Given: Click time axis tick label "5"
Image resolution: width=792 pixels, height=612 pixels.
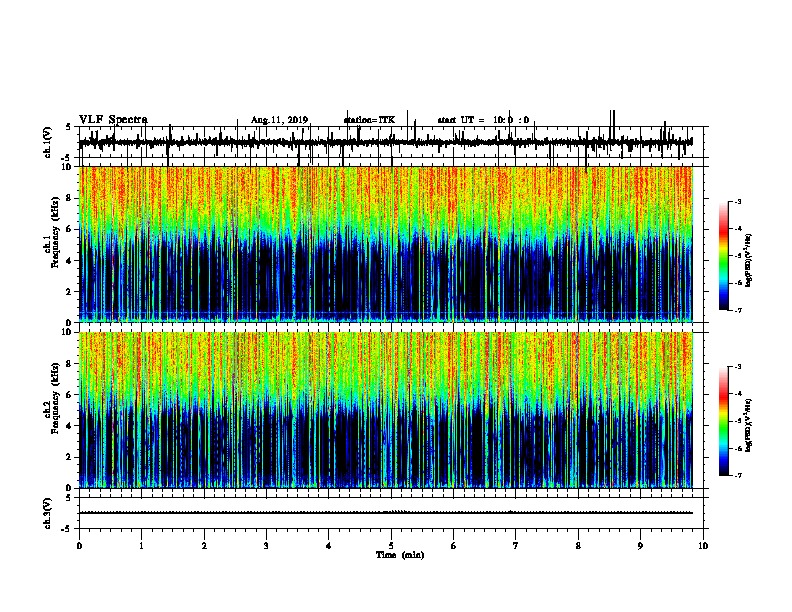Looking at the screenshot, I should (x=391, y=546).
